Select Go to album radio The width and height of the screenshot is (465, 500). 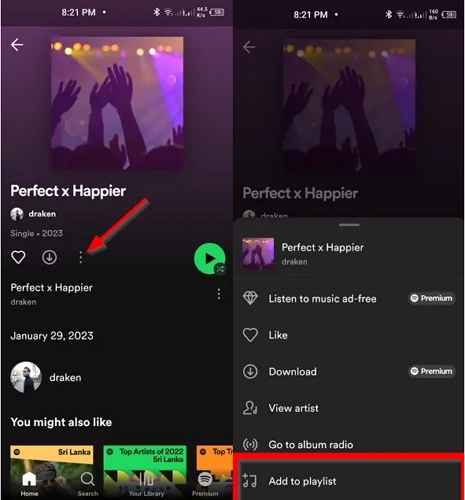click(x=349, y=444)
